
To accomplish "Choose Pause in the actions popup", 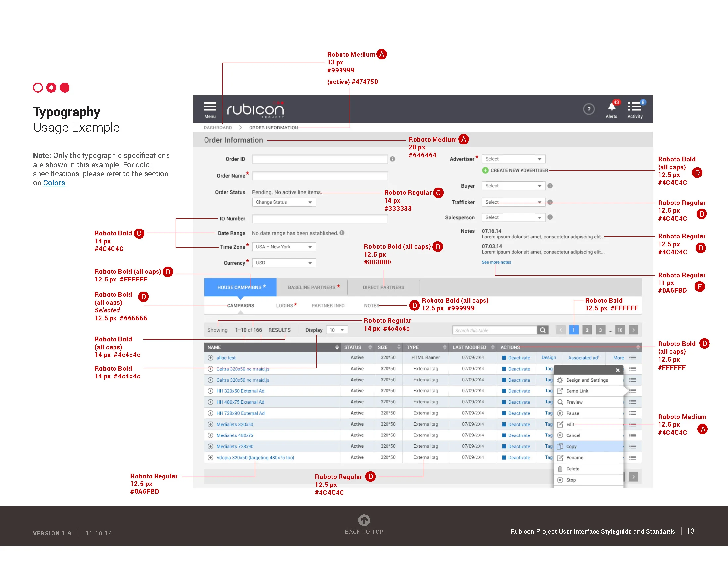I will 589,414.
